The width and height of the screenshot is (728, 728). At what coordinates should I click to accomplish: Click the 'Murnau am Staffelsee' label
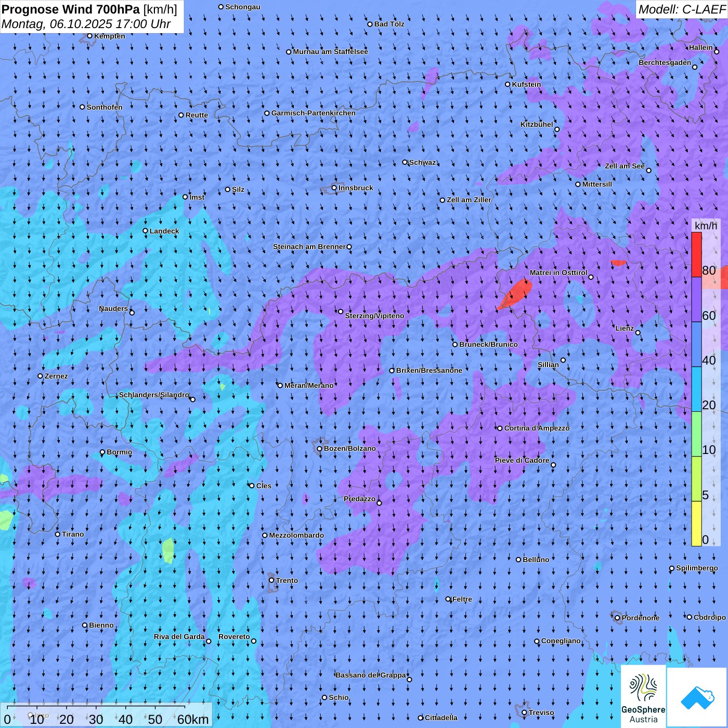pos(331,51)
